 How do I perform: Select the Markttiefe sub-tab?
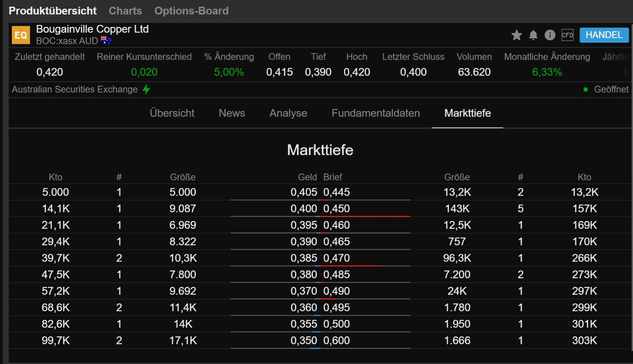[x=468, y=113]
